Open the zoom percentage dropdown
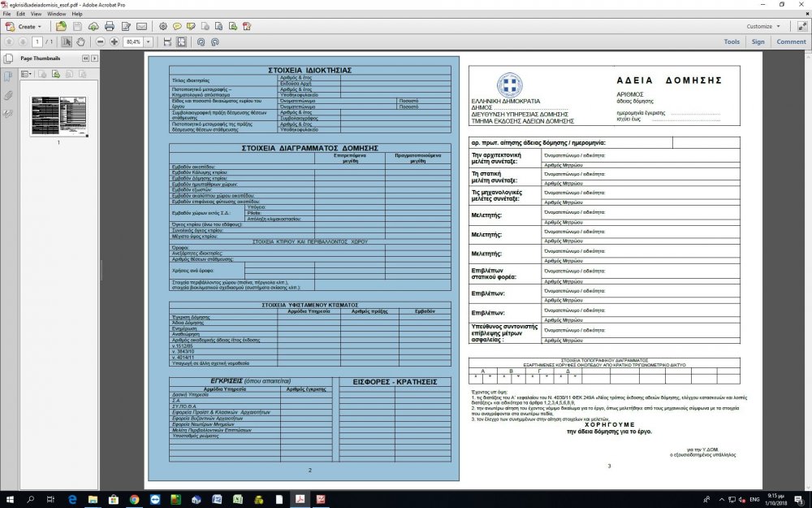The width and height of the screenshot is (812, 508). [149, 41]
